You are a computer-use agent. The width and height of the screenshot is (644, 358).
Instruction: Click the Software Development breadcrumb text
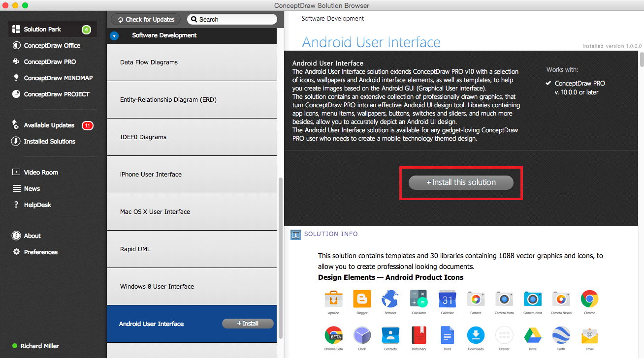point(333,19)
